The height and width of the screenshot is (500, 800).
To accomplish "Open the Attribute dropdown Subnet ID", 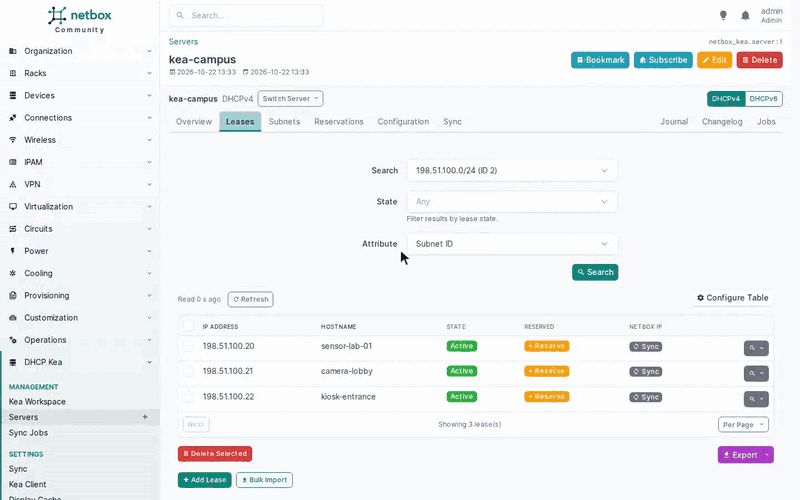I will tap(512, 244).
